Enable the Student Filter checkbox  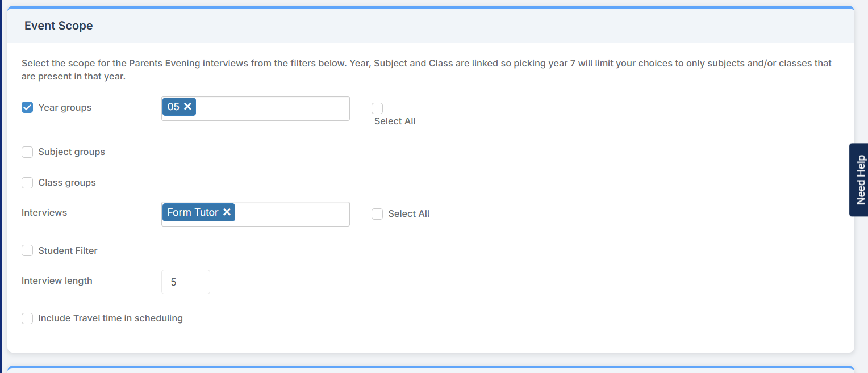pos(27,250)
